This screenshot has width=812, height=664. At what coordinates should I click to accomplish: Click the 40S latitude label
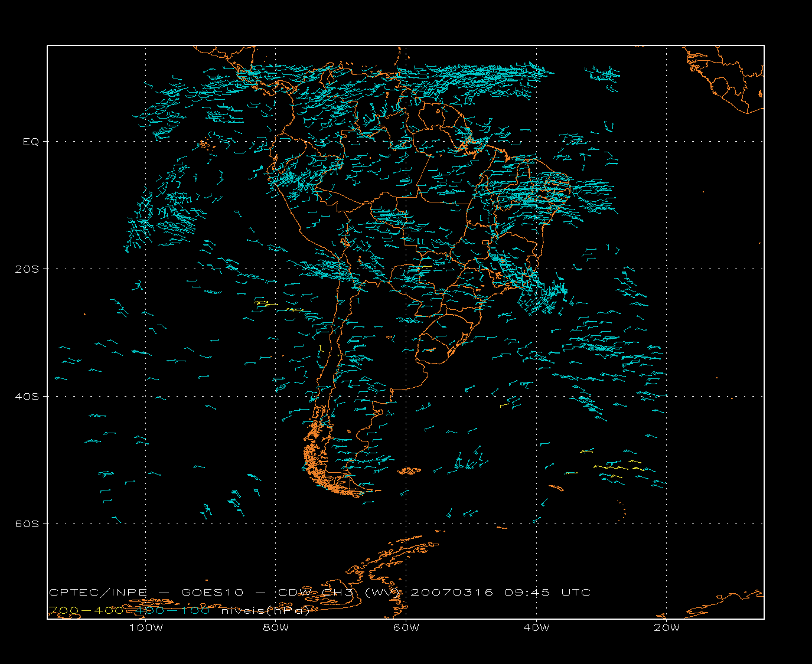coord(27,397)
